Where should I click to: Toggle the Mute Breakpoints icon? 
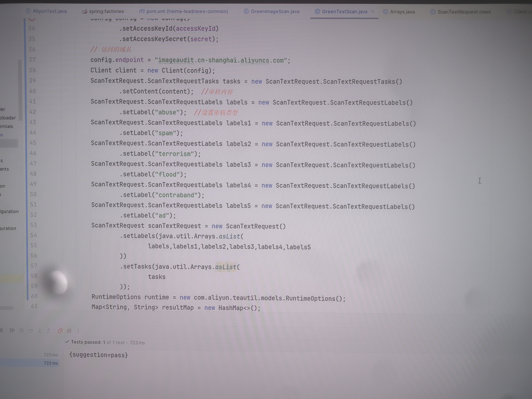69,331
